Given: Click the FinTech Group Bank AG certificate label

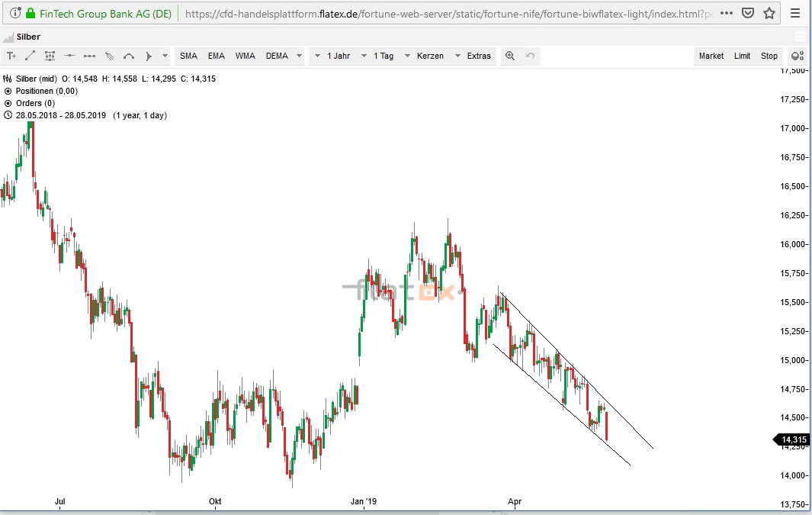Looking at the screenshot, I should point(106,14).
